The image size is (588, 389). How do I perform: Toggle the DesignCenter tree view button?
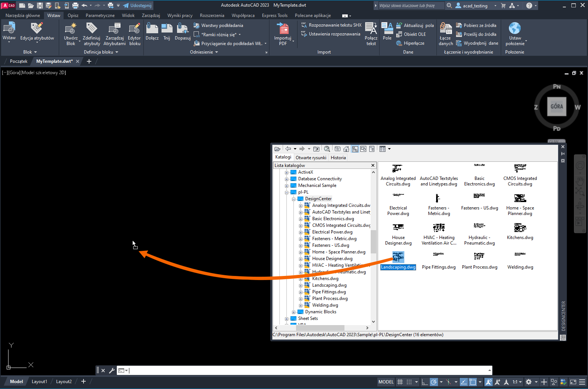(x=355, y=149)
